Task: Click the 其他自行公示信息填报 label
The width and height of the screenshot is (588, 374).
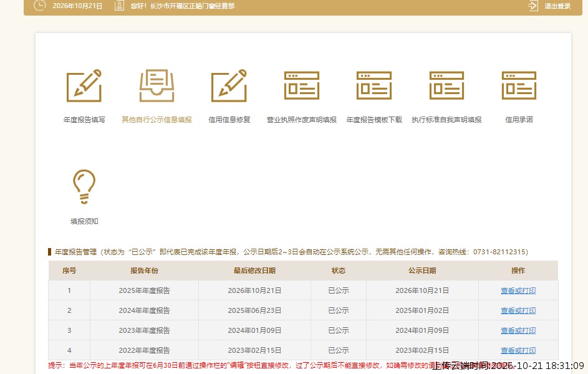Action: [157, 120]
